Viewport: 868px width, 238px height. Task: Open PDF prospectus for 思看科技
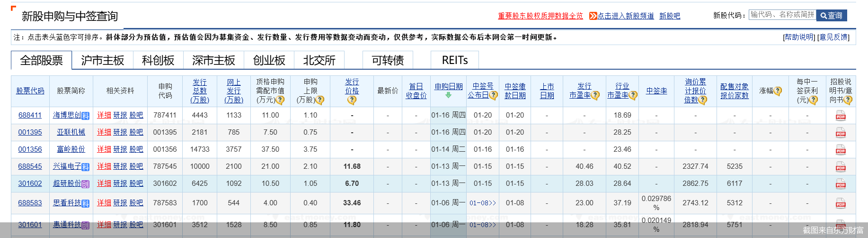point(841,203)
